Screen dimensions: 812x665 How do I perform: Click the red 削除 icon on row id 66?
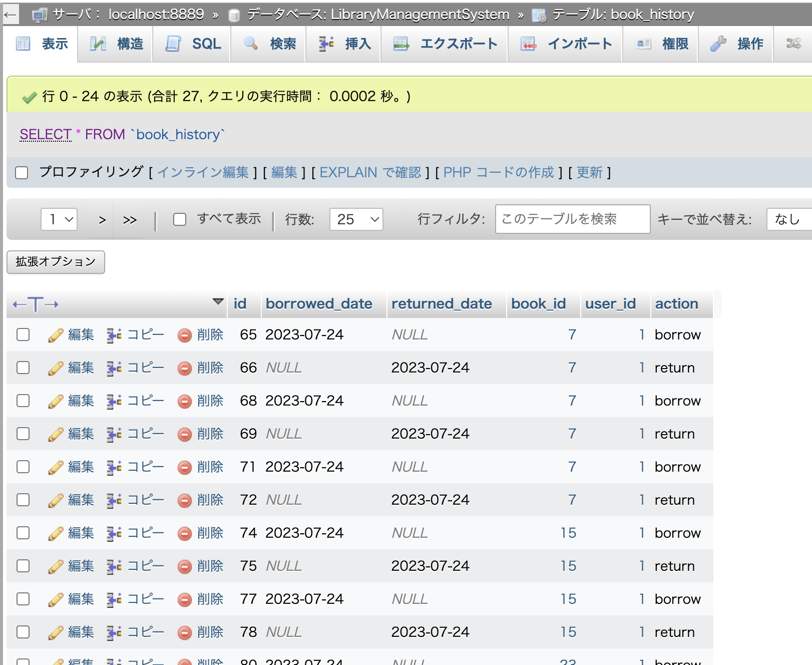[x=185, y=368]
